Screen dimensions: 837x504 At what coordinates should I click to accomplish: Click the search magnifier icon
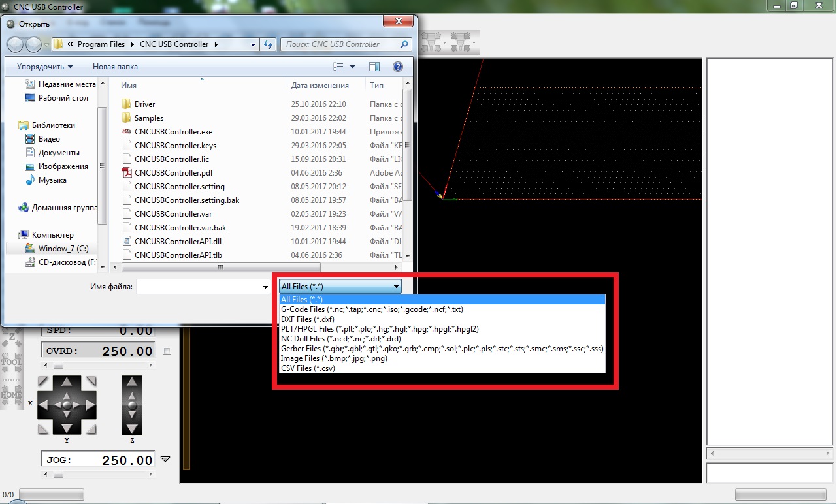point(404,44)
